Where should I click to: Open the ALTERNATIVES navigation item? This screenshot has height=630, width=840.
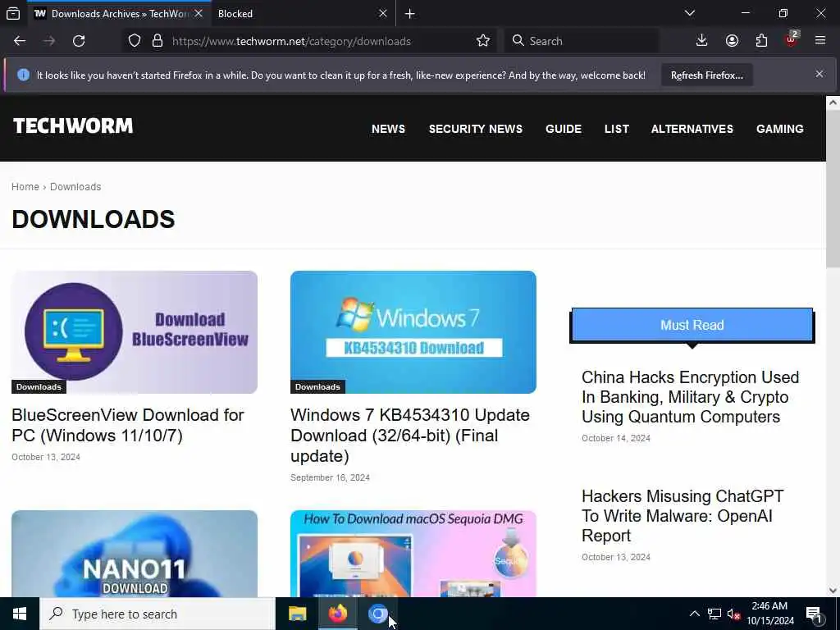pos(692,129)
